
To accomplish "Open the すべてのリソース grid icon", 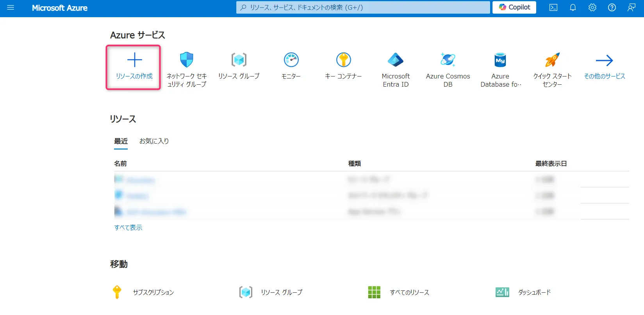I will (x=374, y=292).
